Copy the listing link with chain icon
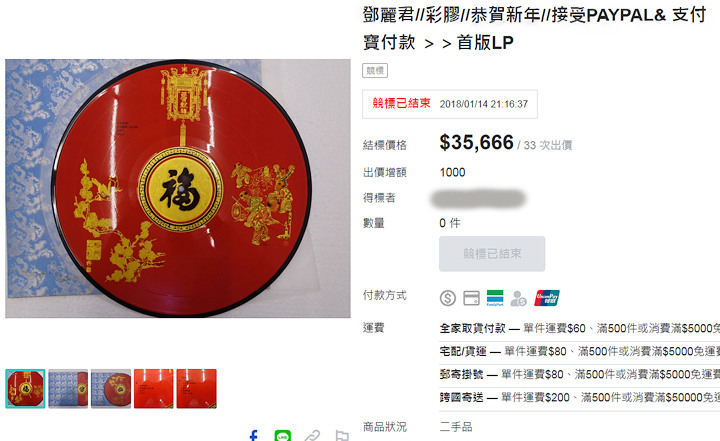This screenshot has height=441, width=720. (312, 435)
